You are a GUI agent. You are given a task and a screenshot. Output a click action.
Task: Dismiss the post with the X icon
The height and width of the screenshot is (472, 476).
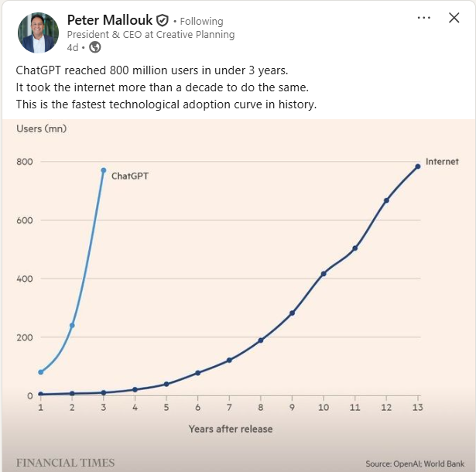[454, 19]
